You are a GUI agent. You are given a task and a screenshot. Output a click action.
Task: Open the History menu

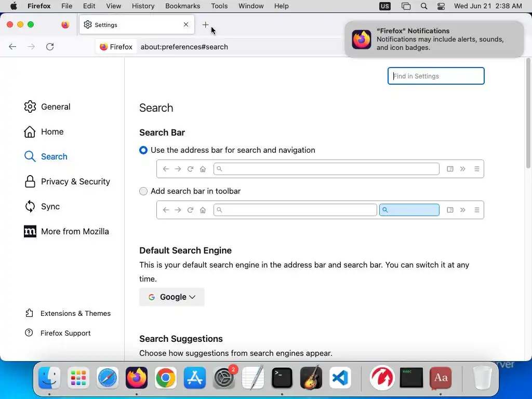coord(143,6)
